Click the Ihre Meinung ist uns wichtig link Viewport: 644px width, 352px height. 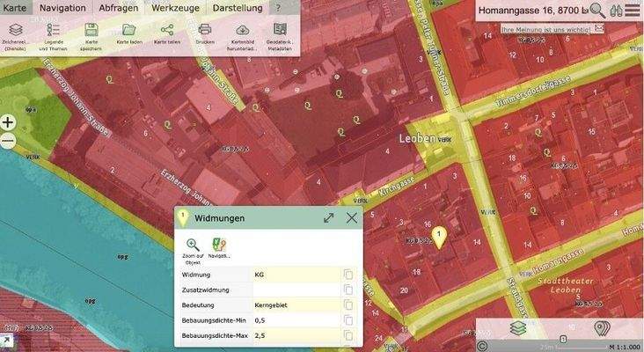point(545,29)
